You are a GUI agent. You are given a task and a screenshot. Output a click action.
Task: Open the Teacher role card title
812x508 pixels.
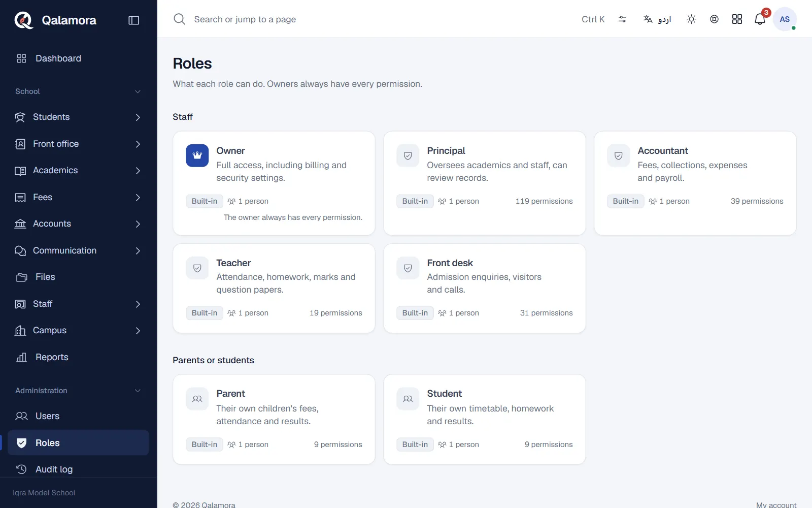pyautogui.click(x=233, y=263)
